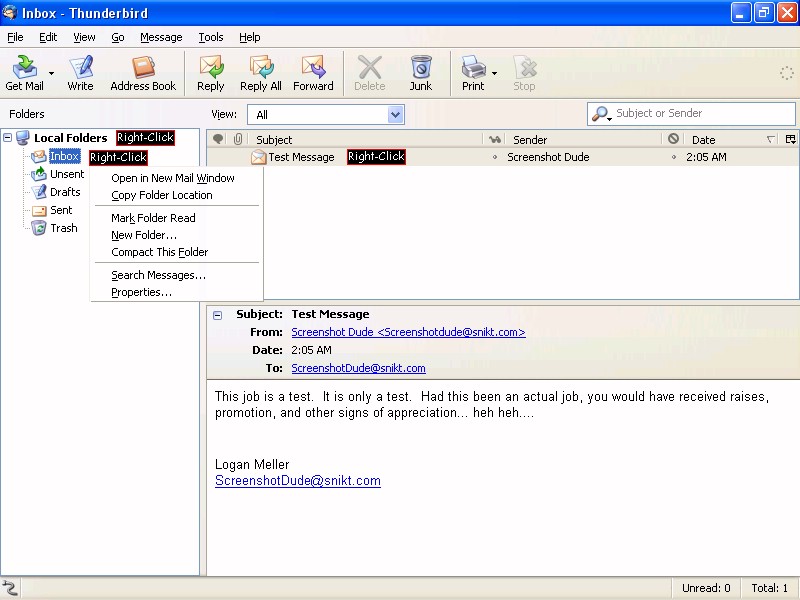Screen dimensions: 800x600
Task: Open the Go menu
Action: point(118,37)
